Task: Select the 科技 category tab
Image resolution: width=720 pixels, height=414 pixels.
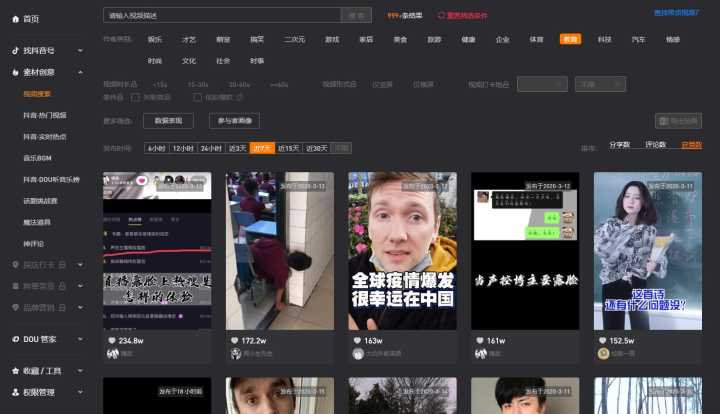Action: click(604, 39)
